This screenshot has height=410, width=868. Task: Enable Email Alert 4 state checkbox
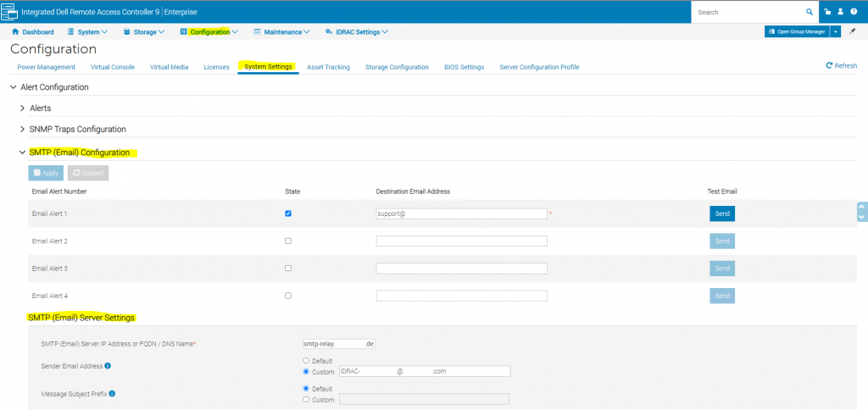288,296
